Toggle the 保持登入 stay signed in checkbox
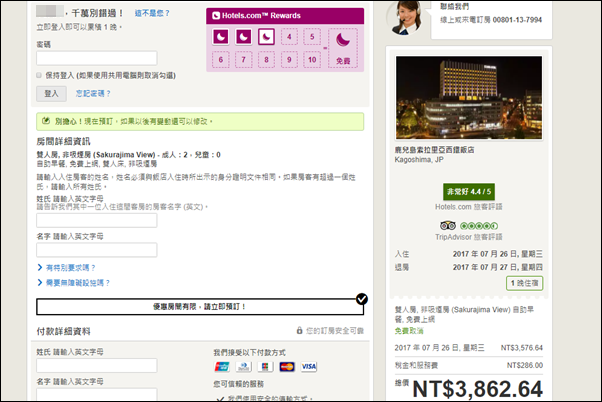The height and width of the screenshot is (402, 602). click(x=39, y=75)
